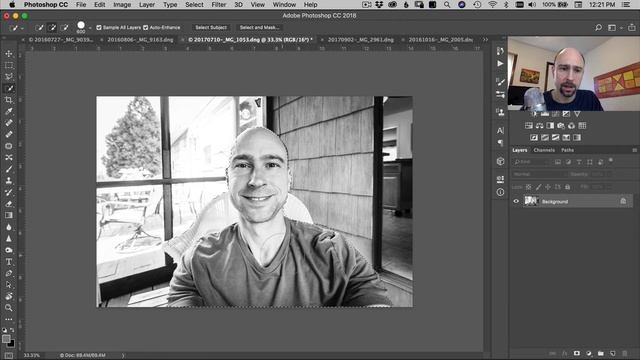The width and height of the screenshot is (640, 360).
Task: Switch to the Channels tab
Action: 544,150
